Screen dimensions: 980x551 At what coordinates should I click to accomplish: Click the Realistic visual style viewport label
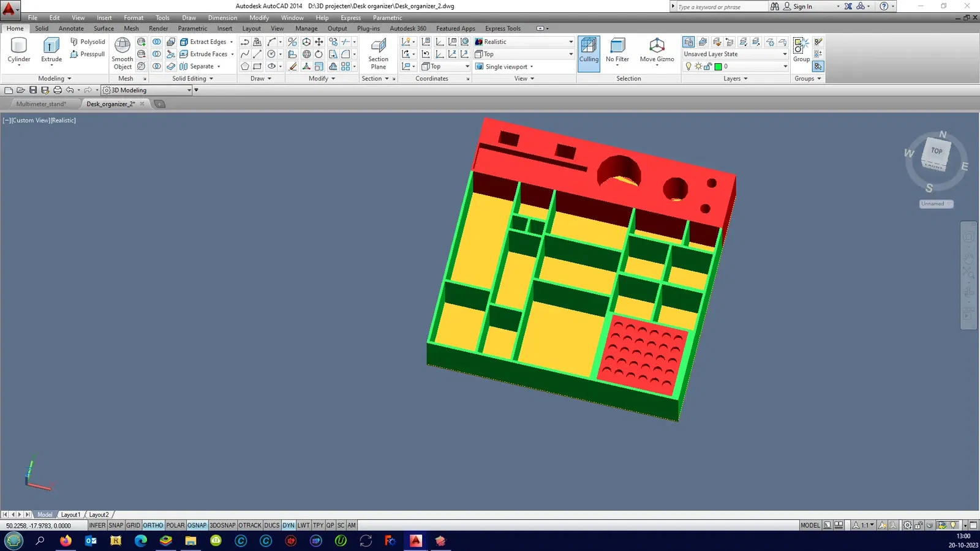[64, 121]
